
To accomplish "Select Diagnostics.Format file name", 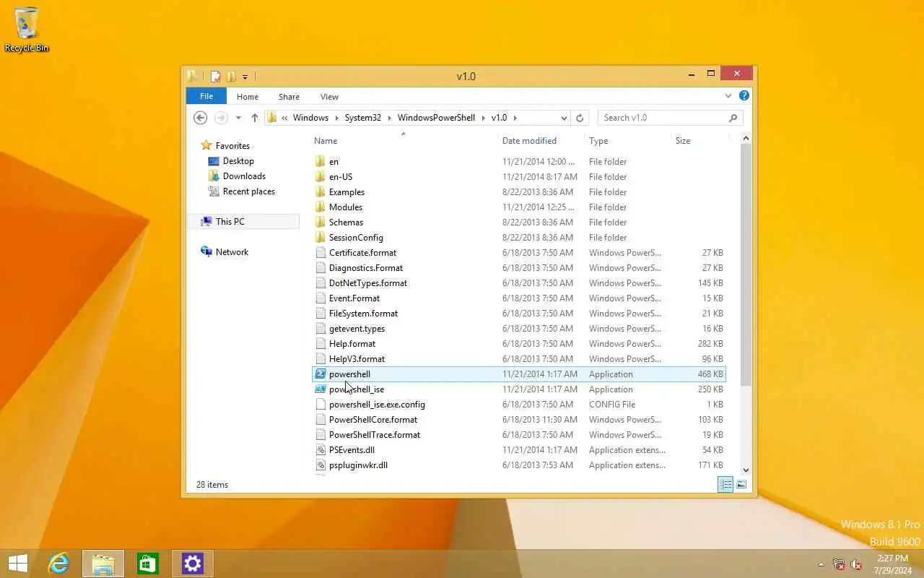I will [365, 268].
